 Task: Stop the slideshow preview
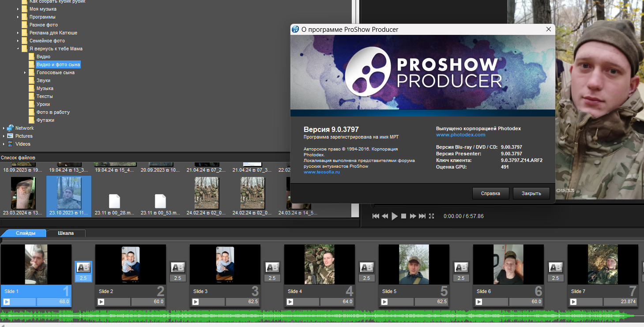pos(403,216)
